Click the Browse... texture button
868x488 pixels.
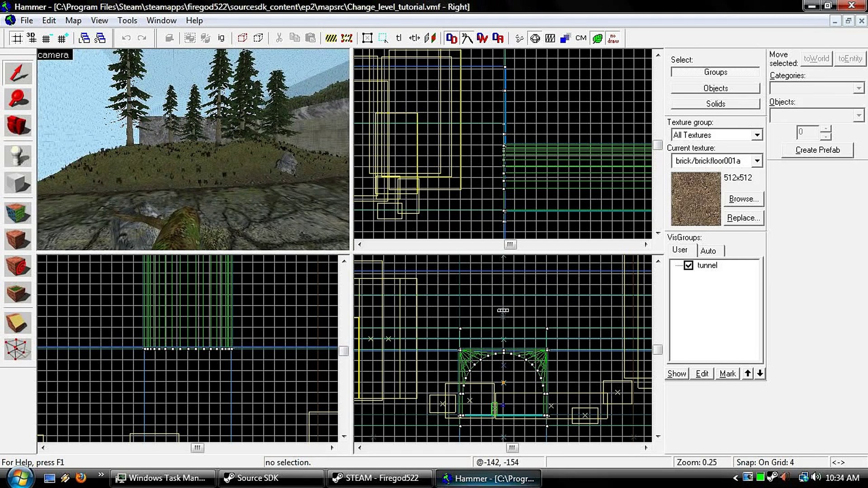click(743, 199)
